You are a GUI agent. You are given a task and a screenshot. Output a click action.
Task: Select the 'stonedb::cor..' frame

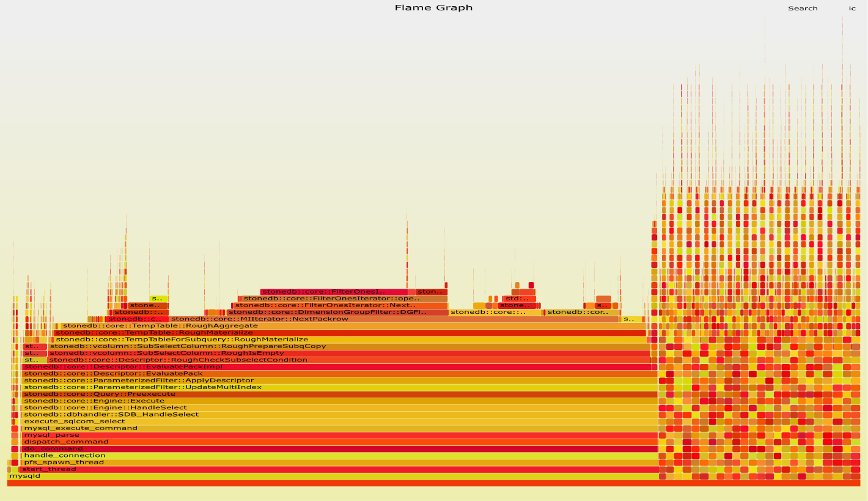(582, 313)
